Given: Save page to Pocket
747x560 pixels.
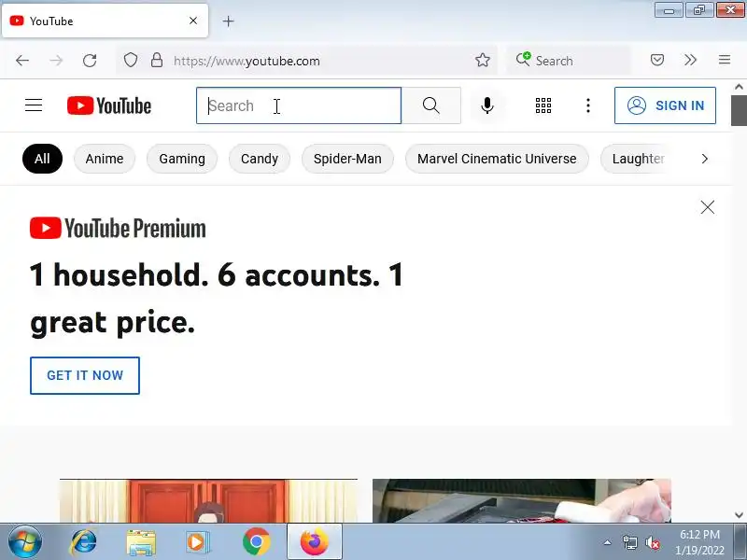Looking at the screenshot, I should click(x=657, y=60).
